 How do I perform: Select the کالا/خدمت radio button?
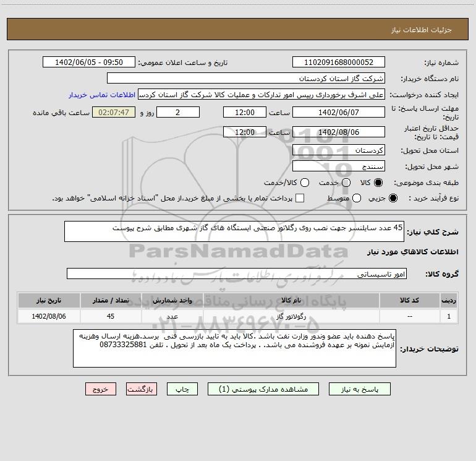(x=305, y=183)
